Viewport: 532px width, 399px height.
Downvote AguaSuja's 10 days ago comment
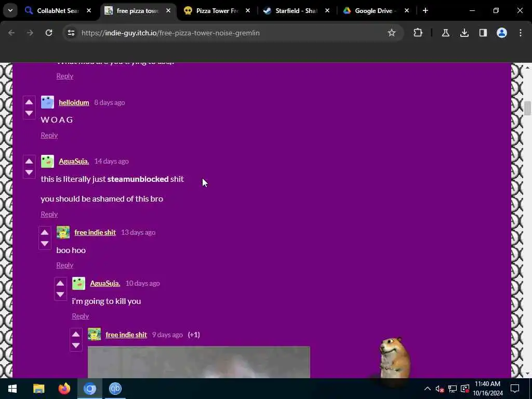pos(60,294)
